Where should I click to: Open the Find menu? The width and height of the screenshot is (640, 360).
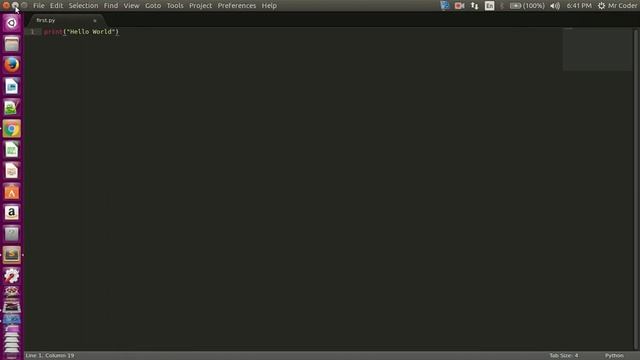click(x=111, y=6)
